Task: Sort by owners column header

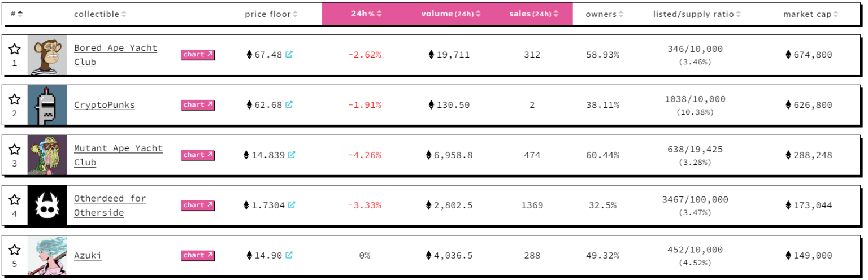Action: [604, 14]
